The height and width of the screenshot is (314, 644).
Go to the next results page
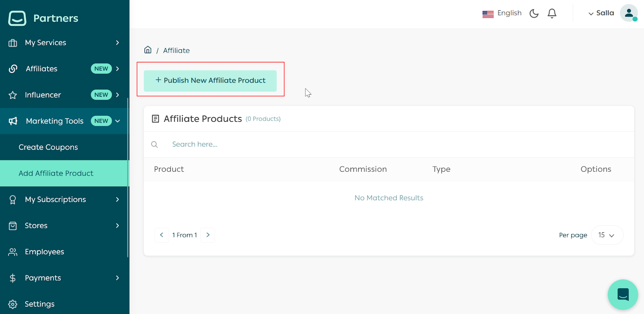[x=208, y=235]
